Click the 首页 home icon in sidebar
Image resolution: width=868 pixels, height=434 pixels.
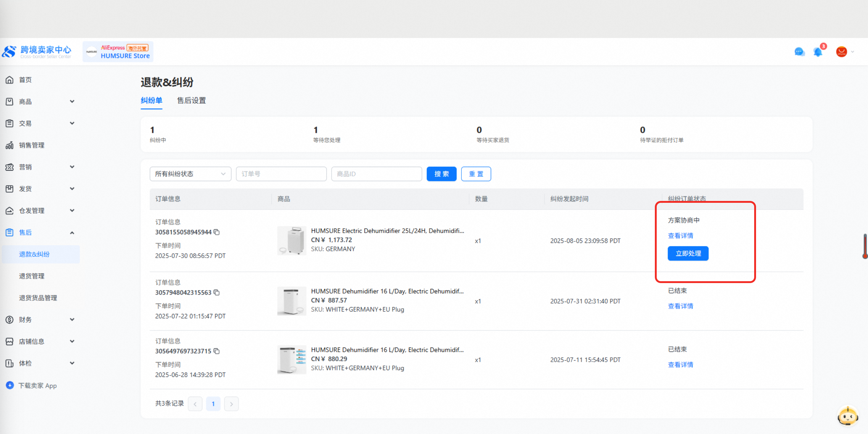pos(10,80)
